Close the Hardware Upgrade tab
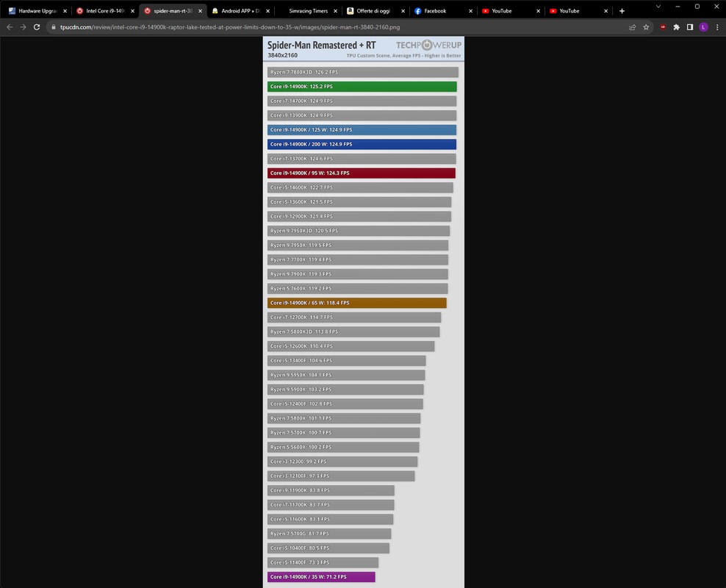726x588 pixels. 65,11
